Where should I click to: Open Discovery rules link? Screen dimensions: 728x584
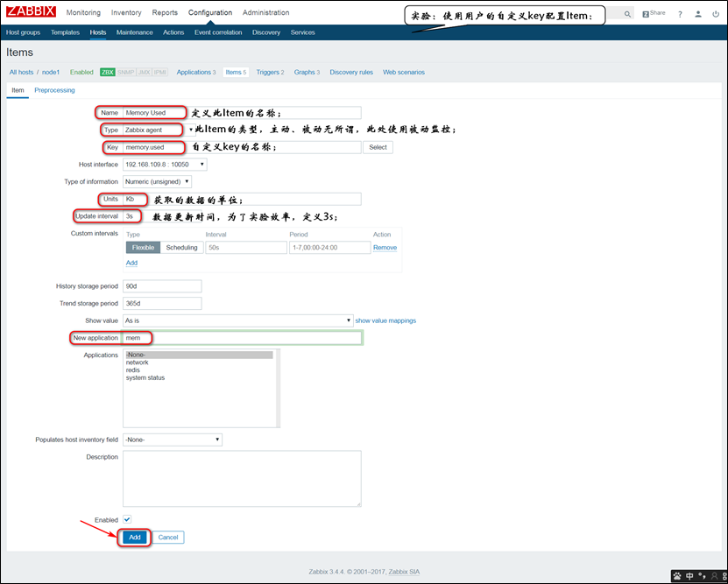[351, 73]
